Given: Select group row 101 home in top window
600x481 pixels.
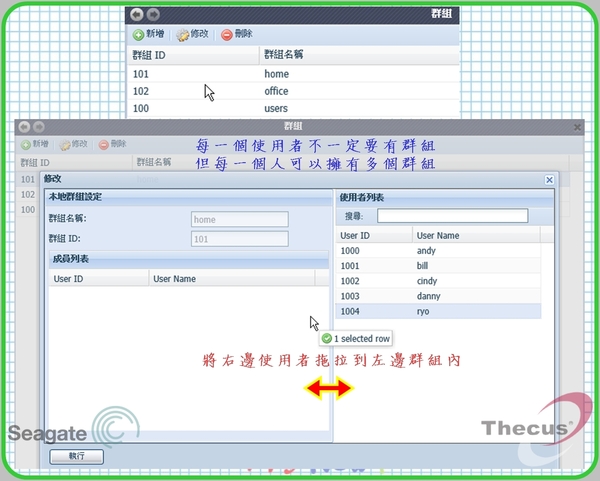Looking at the screenshot, I should [x=293, y=74].
